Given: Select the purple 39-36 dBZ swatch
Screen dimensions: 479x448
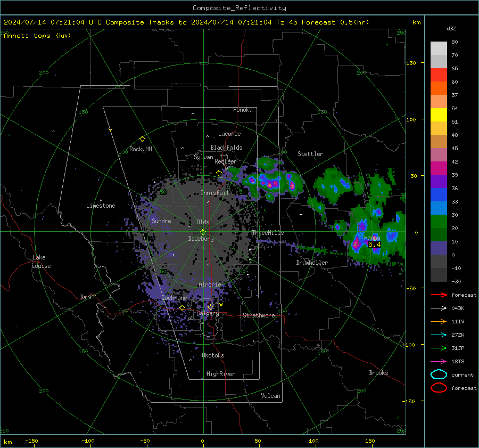Looking at the screenshot, I should coord(439,181).
